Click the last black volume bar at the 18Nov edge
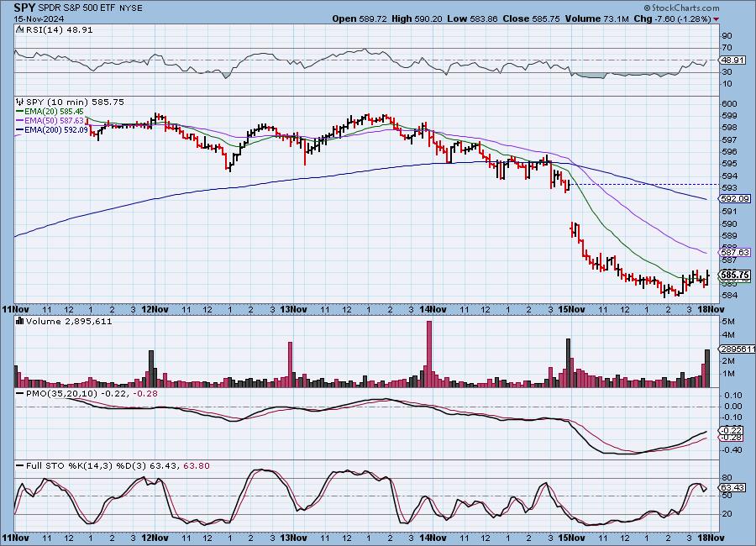Viewport: 756px width, 546px height. pyautogui.click(x=707, y=369)
